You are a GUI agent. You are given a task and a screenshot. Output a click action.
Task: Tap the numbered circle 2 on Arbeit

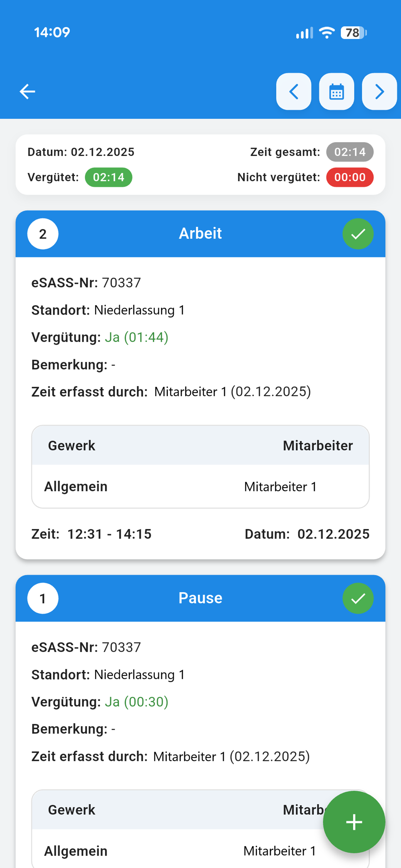(x=43, y=233)
